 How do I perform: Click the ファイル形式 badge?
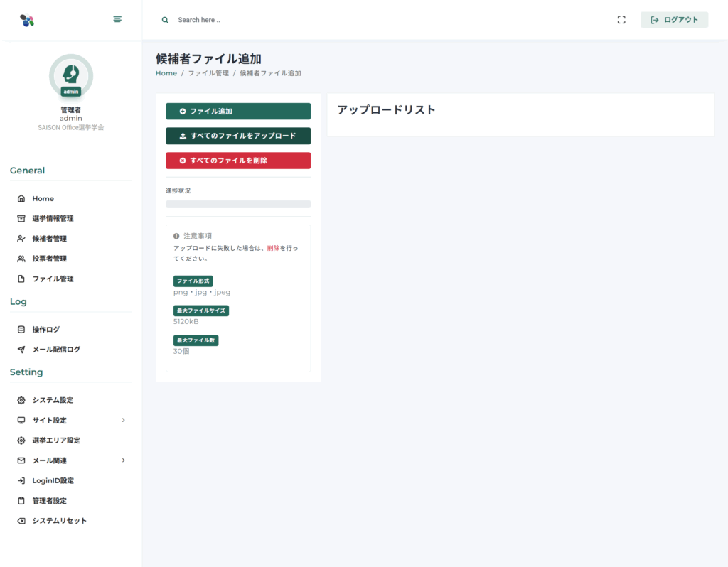click(193, 281)
